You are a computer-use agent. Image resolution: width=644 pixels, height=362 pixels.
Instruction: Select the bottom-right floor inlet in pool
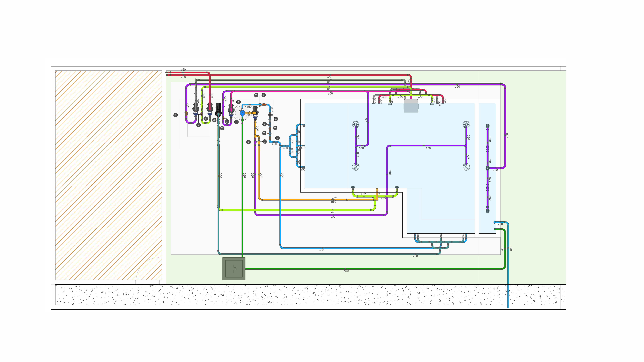(x=466, y=167)
